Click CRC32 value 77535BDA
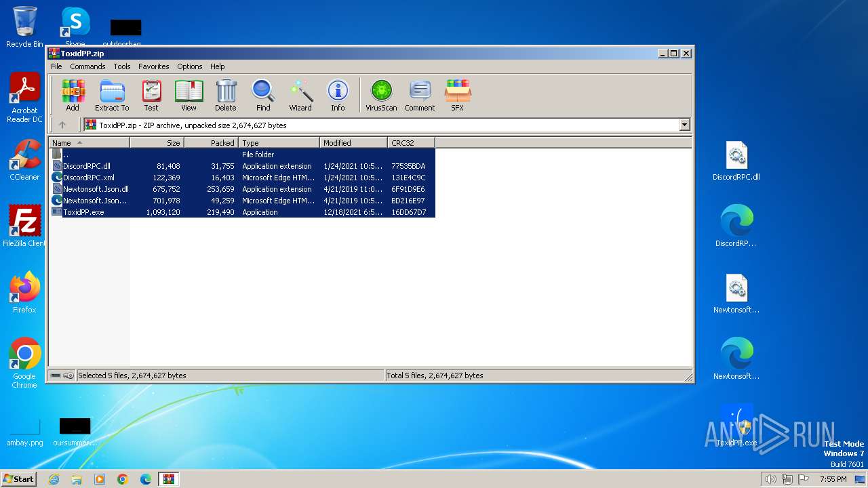Screen dimensions: 868x488 click(x=408, y=166)
